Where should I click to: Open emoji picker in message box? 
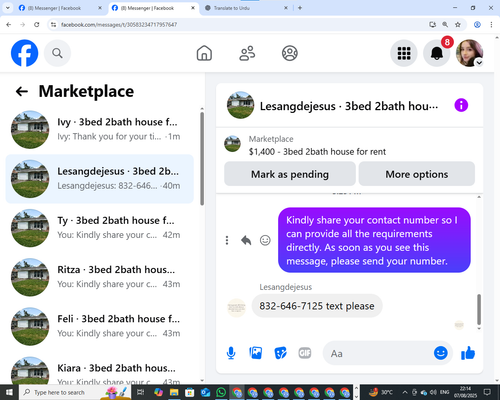click(x=441, y=353)
